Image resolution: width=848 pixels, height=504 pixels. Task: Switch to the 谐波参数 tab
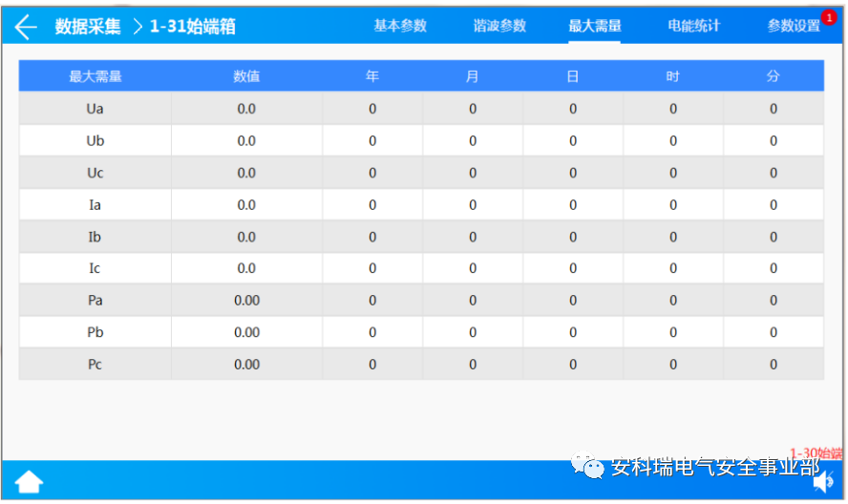point(499,26)
